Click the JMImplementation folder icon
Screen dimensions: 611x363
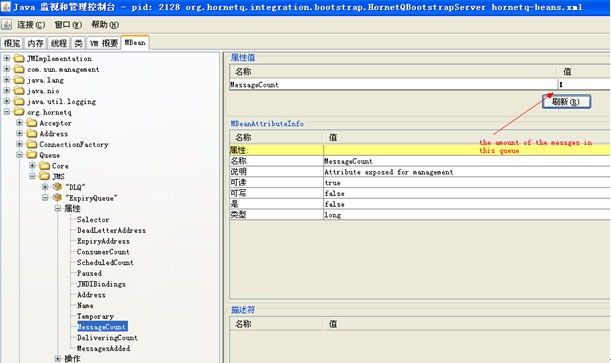click(19, 58)
